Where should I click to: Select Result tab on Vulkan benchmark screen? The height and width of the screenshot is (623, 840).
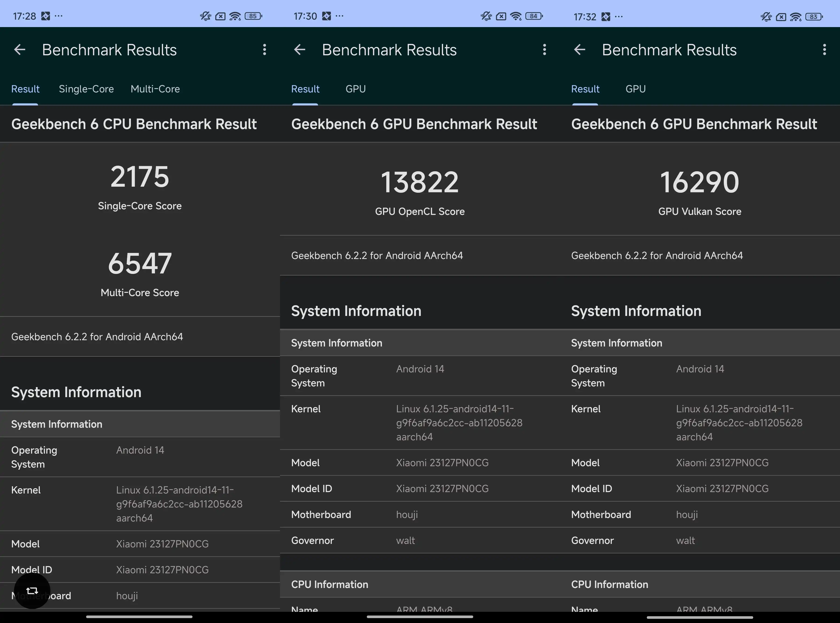585,89
